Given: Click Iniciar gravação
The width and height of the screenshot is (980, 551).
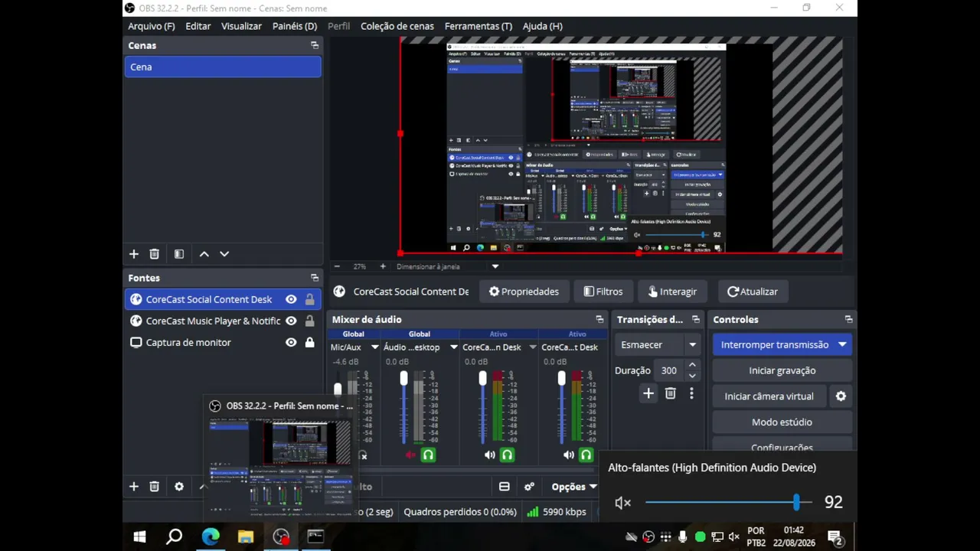Looking at the screenshot, I should [x=782, y=370].
